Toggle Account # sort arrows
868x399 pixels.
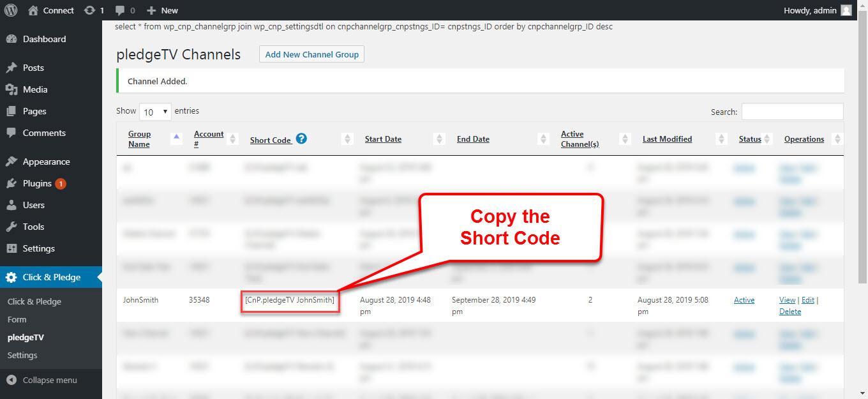[232, 139]
